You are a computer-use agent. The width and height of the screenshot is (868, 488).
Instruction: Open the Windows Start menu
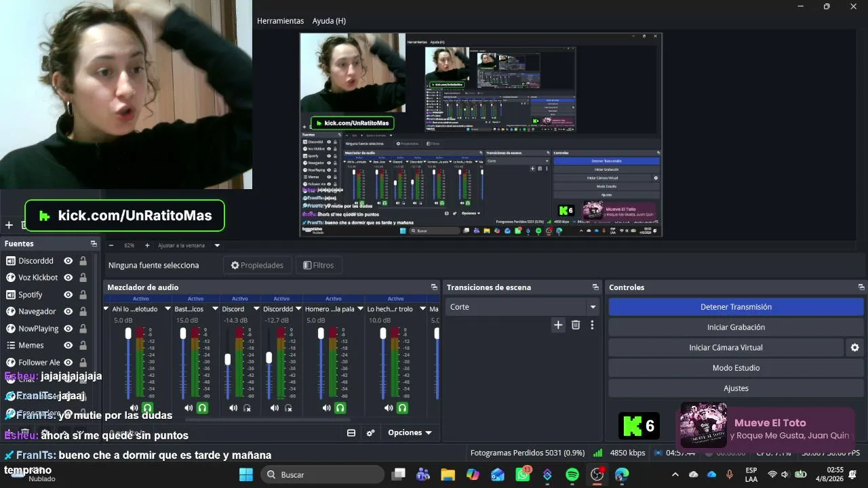pos(246,474)
